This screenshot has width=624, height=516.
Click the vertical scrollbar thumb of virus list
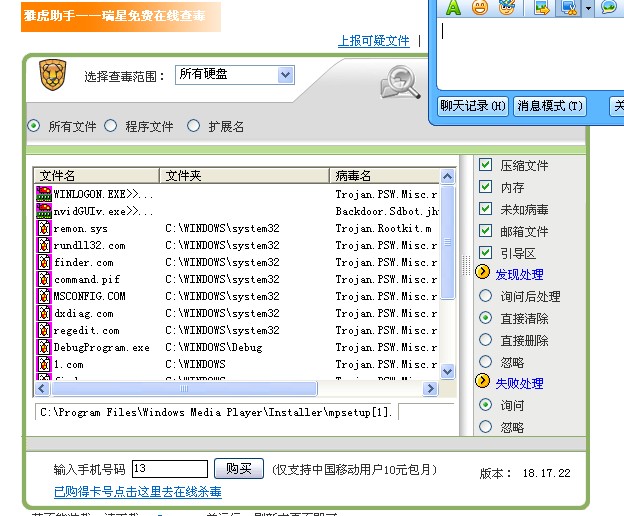[x=448, y=242]
